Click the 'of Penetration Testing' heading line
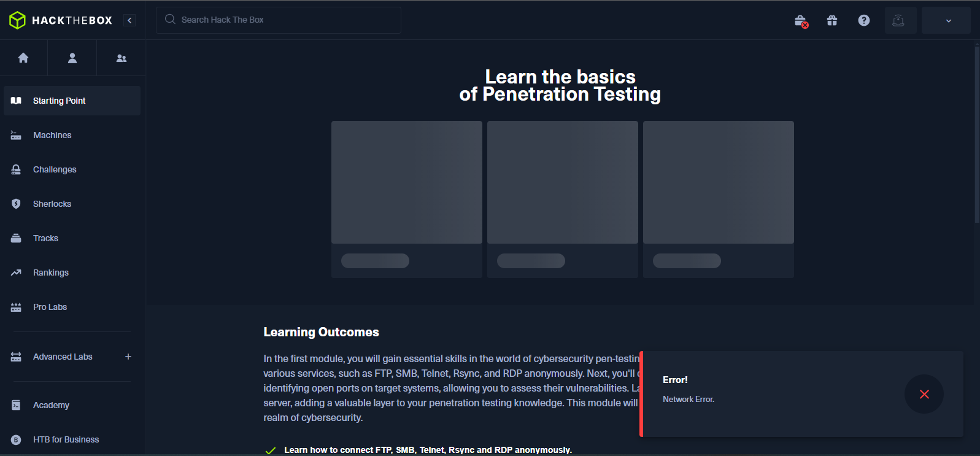 coord(560,94)
